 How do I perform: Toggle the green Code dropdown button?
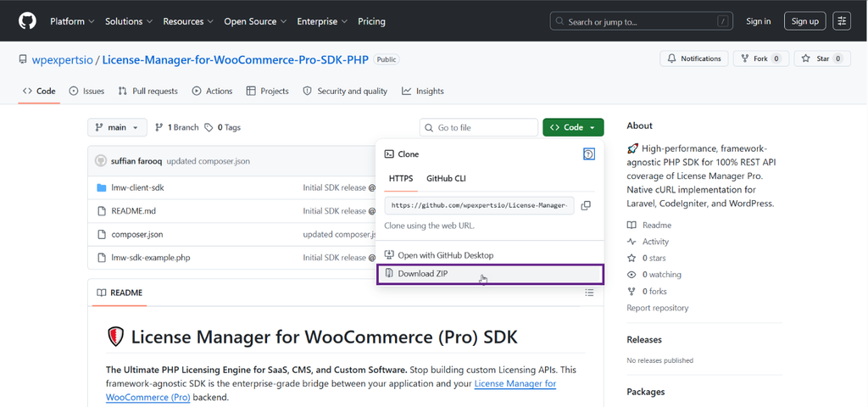[x=573, y=127]
